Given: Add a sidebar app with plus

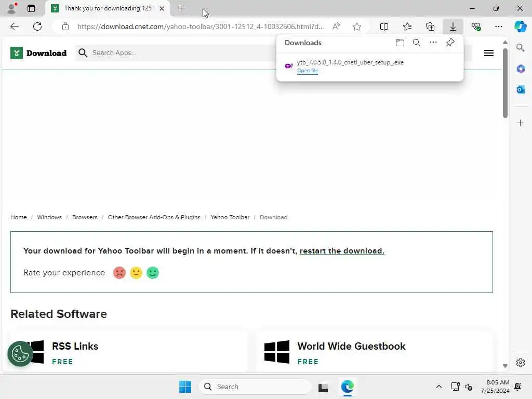Looking at the screenshot, I should point(521,123).
